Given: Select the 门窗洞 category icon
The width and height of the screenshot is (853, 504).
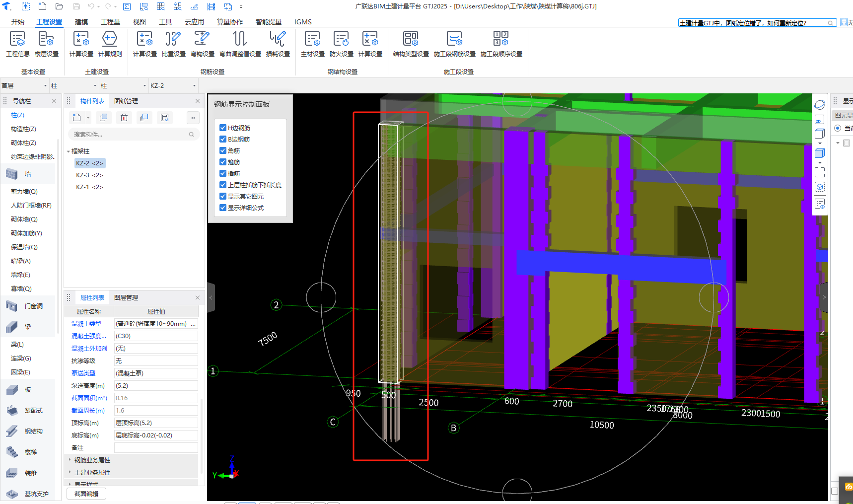Looking at the screenshot, I should (12, 306).
